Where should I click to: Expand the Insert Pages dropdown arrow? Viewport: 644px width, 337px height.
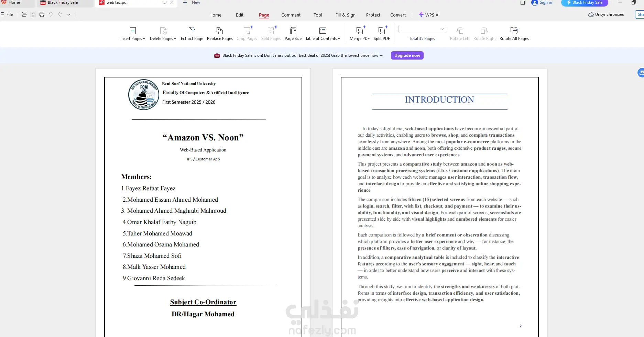coord(144,39)
